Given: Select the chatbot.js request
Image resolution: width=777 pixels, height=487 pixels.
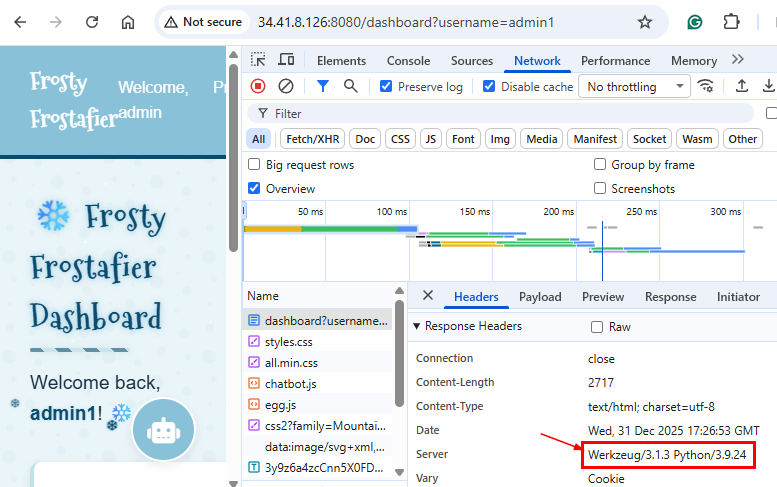Looking at the screenshot, I should coord(291,383).
